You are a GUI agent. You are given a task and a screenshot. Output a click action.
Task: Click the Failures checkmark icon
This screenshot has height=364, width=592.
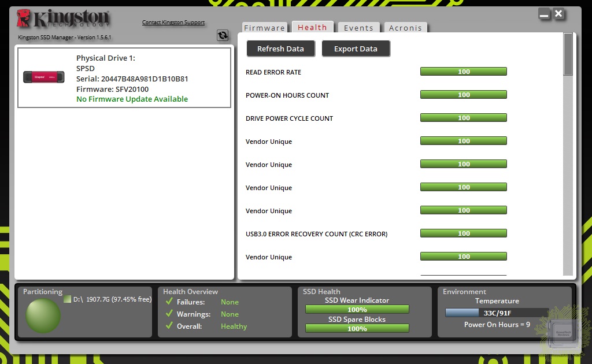pyautogui.click(x=169, y=302)
